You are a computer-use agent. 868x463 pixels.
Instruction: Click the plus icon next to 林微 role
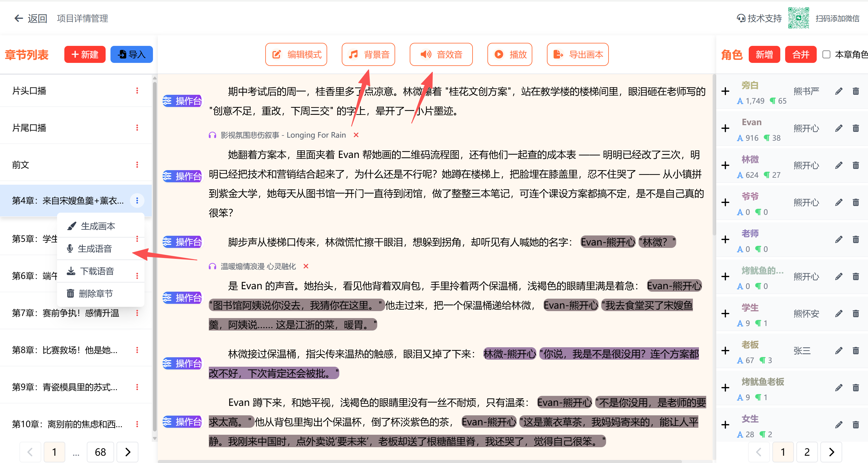[725, 166]
